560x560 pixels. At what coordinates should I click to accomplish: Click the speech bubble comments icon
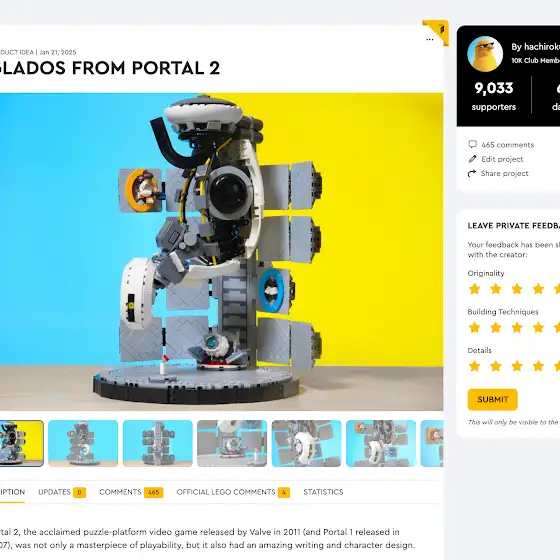tap(472, 144)
